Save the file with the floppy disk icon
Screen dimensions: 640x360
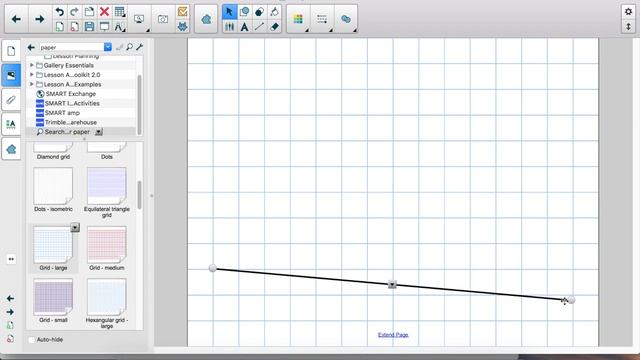click(x=89, y=27)
